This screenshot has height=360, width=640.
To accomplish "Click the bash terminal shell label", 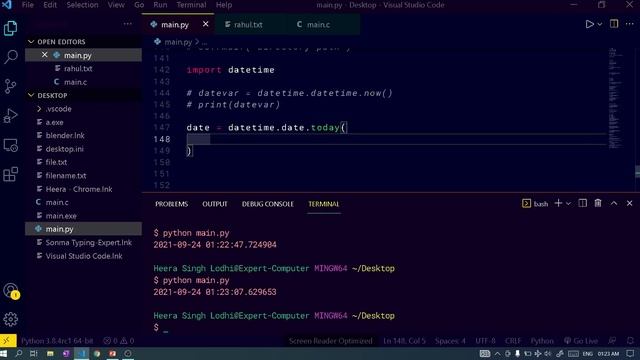I will click(x=535, y=204).
